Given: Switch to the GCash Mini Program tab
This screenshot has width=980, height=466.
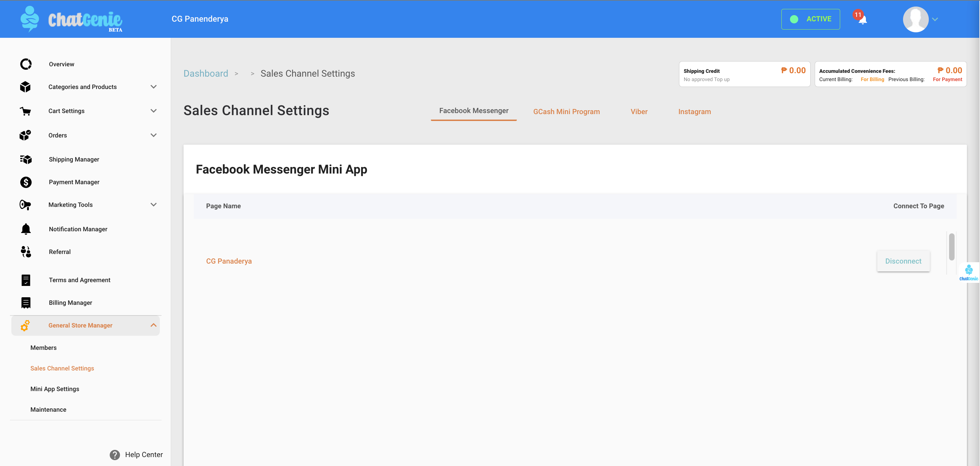Looking at the screenshot, I should (x=567, y=111).
